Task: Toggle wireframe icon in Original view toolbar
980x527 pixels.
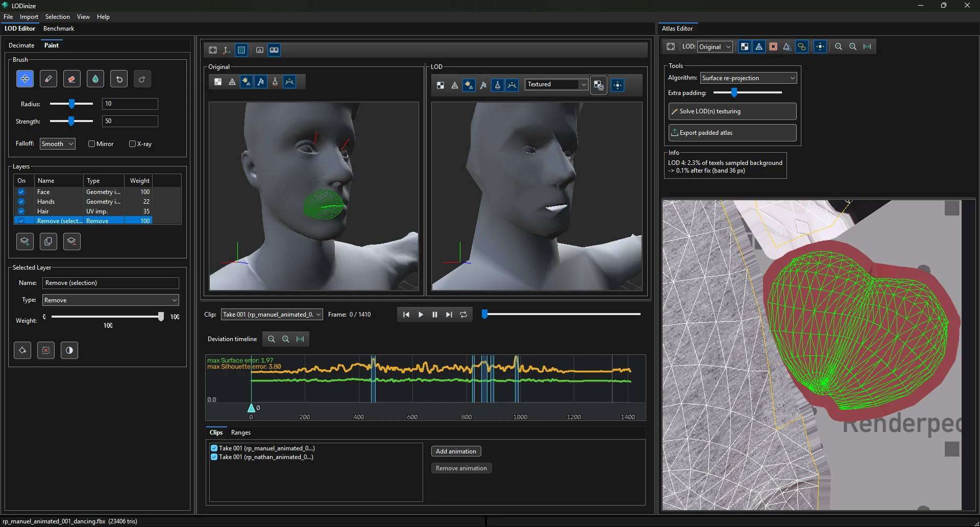Action: point(232,82)
